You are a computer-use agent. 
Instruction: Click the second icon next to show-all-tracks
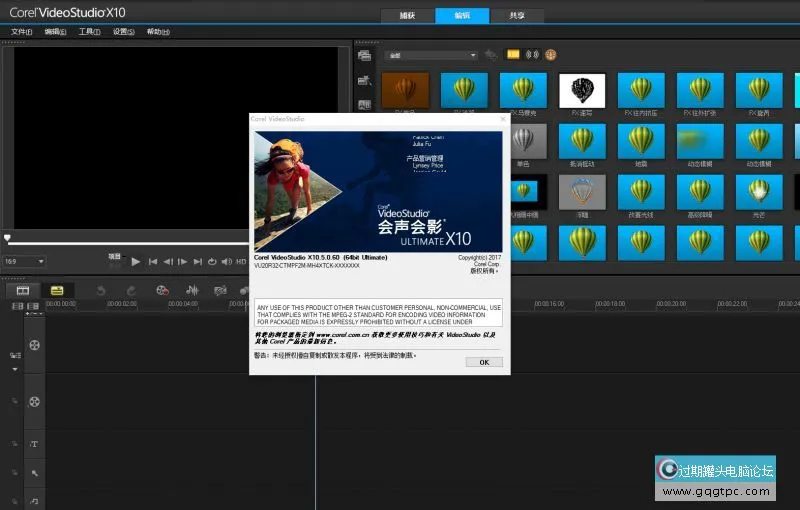33,306
